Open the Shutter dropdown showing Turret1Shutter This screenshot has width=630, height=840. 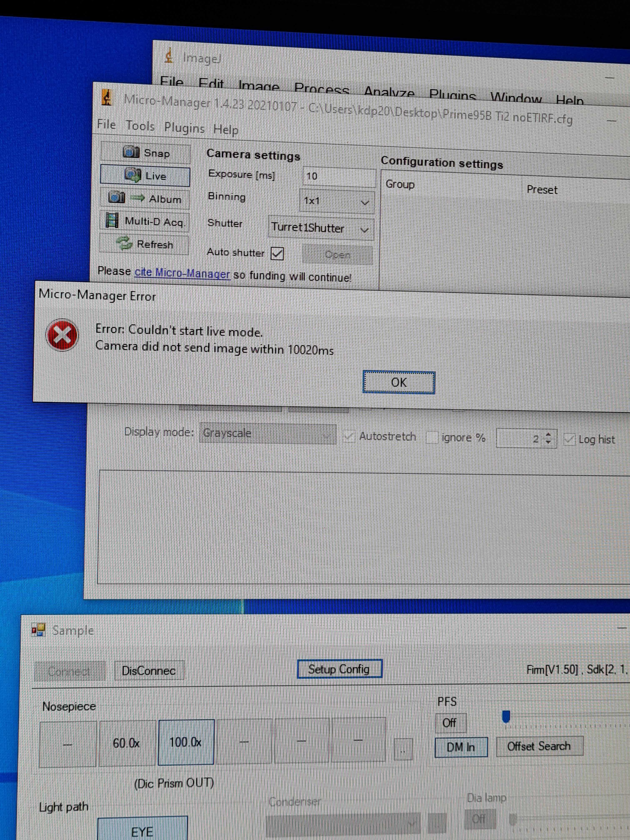coord(320,228)
